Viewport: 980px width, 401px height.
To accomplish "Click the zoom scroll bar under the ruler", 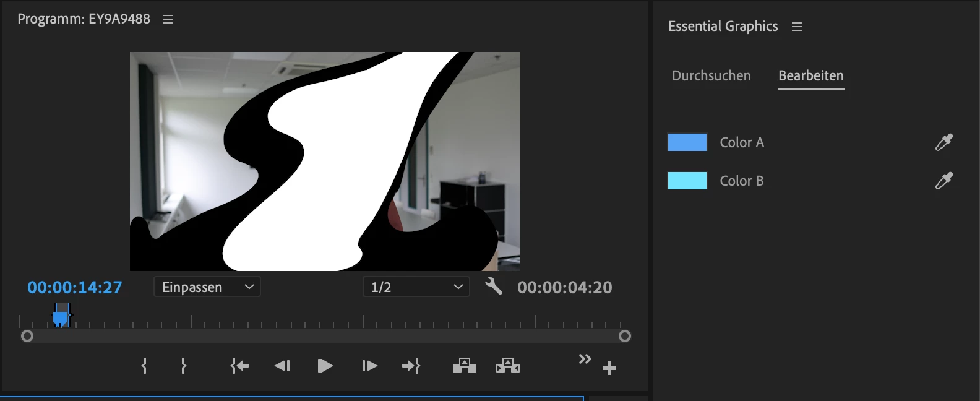I will (x=325, y=336).
